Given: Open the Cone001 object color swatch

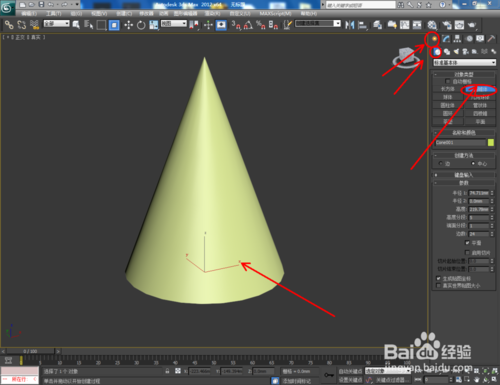Looking at the screenshot, I should [x=491, y=142].
